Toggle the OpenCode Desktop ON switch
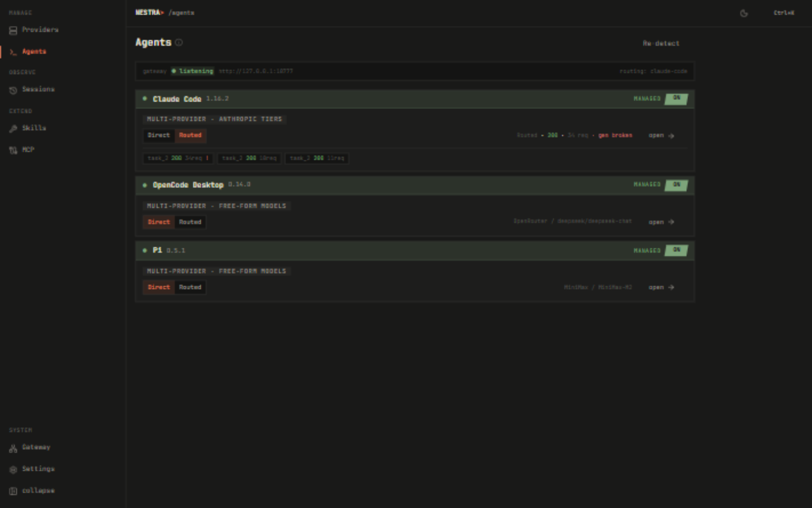Image resolution: width=812 pixels, height=508 pixels. pos(676,185)
